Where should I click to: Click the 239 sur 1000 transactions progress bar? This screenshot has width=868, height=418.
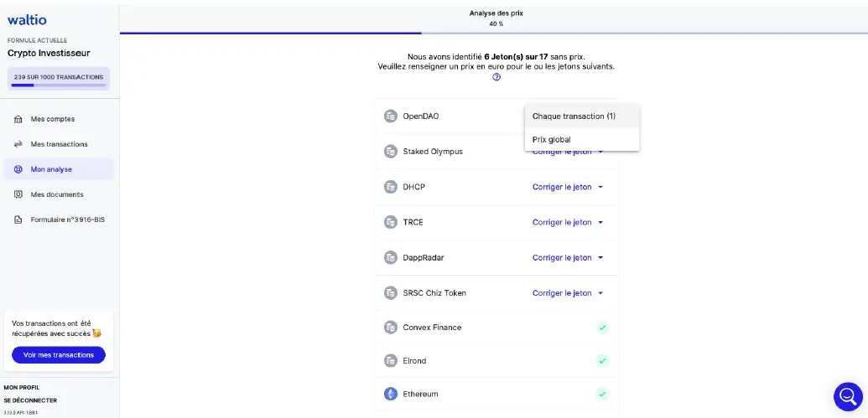tap(58, 85)
